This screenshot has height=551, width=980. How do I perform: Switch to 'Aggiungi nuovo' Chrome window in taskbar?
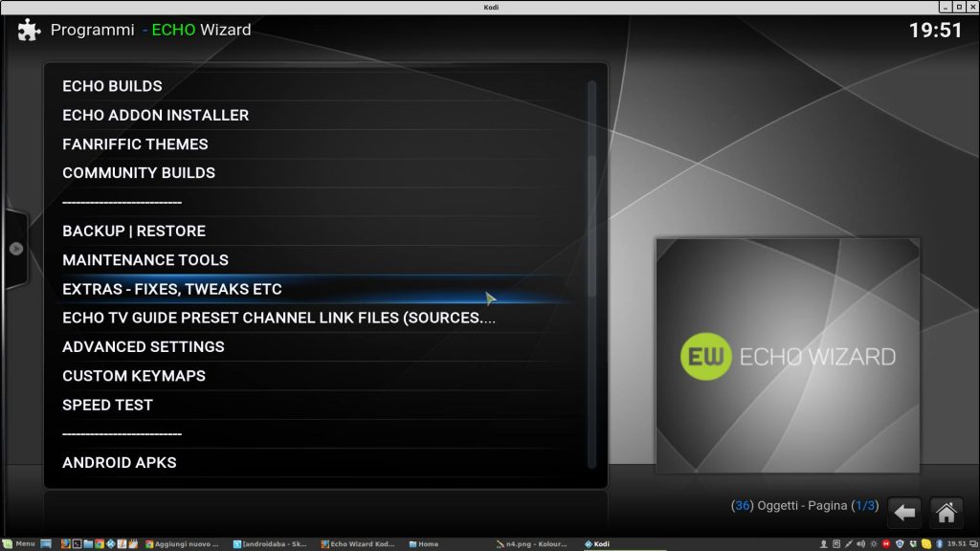pyautogui.click(x=182, y=544)
